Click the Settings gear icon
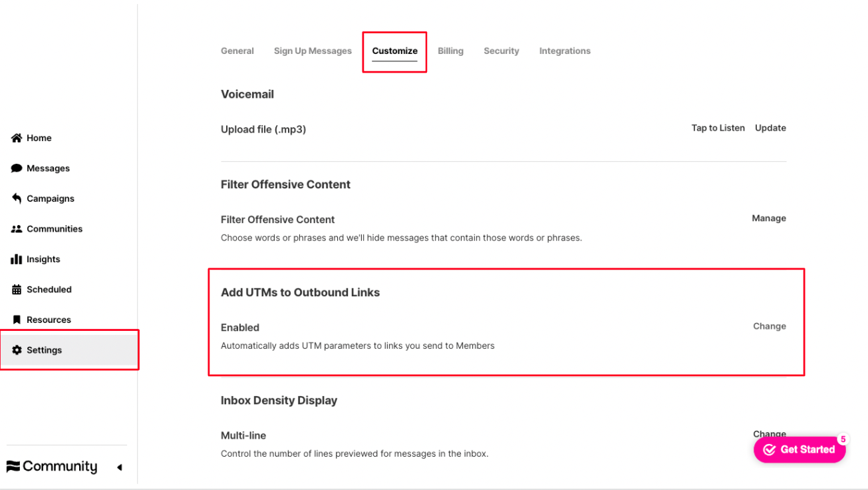Viewport: 868px width, 490px height. pyautogui.click(x=17, y=350)
